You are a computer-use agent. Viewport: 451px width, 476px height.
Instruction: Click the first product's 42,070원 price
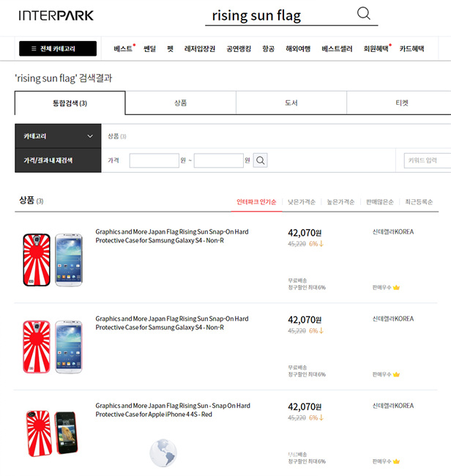[305, 233]
